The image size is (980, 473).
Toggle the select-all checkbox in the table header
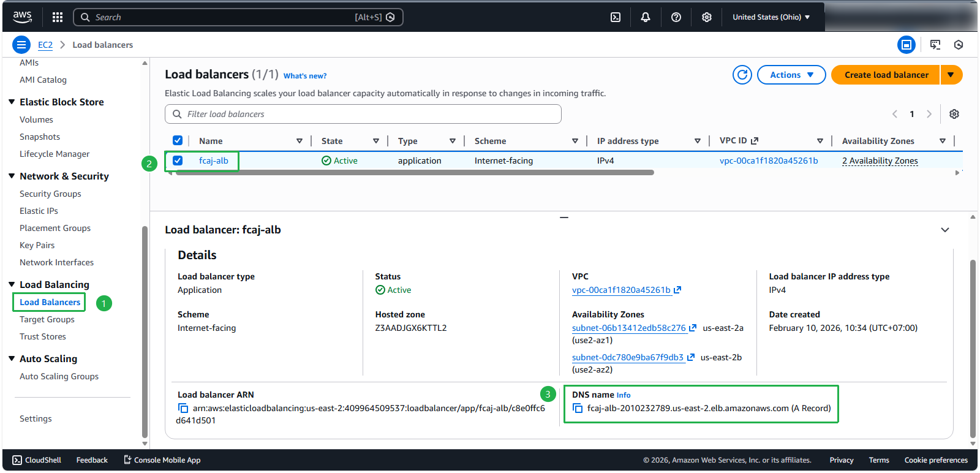click(x=178, y=140)
